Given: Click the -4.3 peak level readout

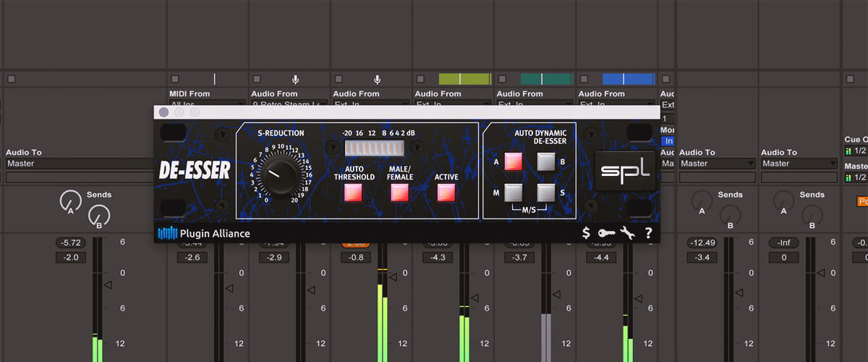Looking at the screenshot, I should tap(438, 257).
